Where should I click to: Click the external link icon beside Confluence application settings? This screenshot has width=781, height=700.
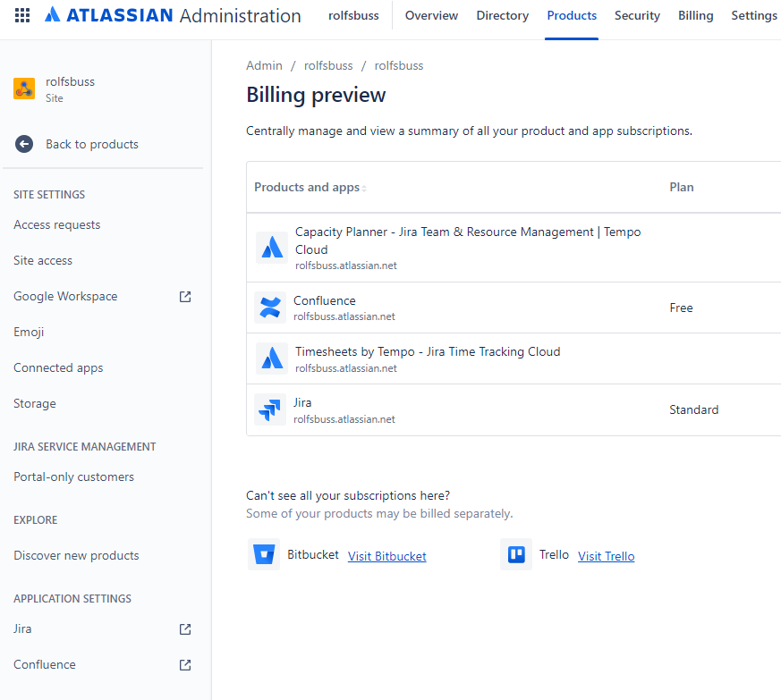click(x=185, y=665)
